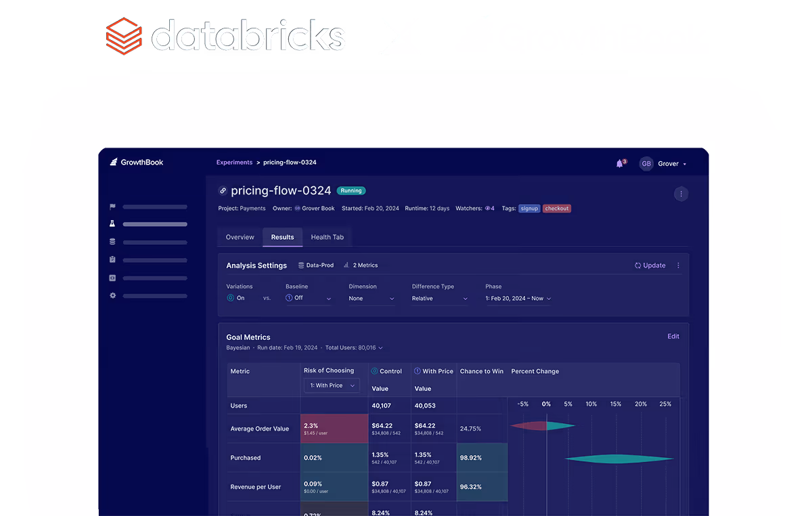Click the Experiments breadcrumb link
The image size is (812, 516).
click(234, 163)
